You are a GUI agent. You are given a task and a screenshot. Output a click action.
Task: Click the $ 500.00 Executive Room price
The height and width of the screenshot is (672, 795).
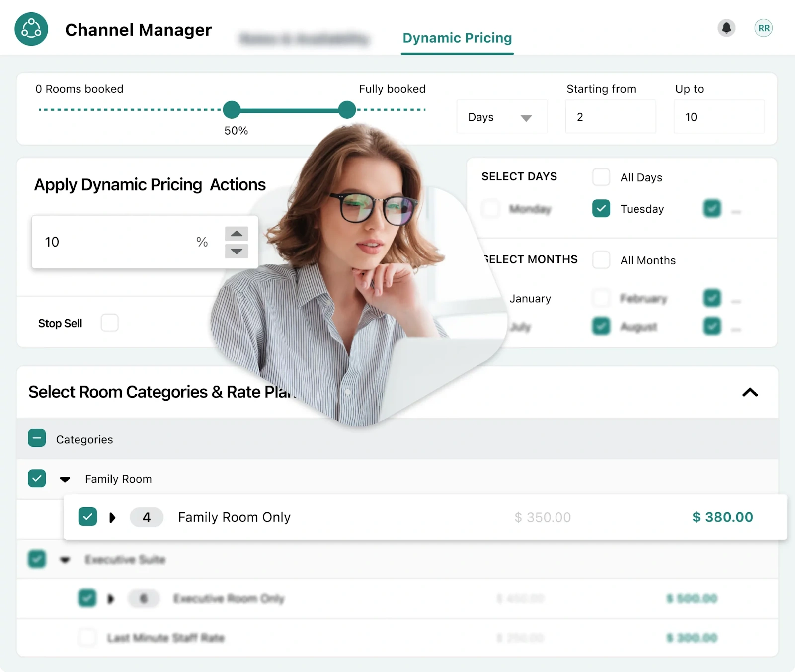point(692,598)
